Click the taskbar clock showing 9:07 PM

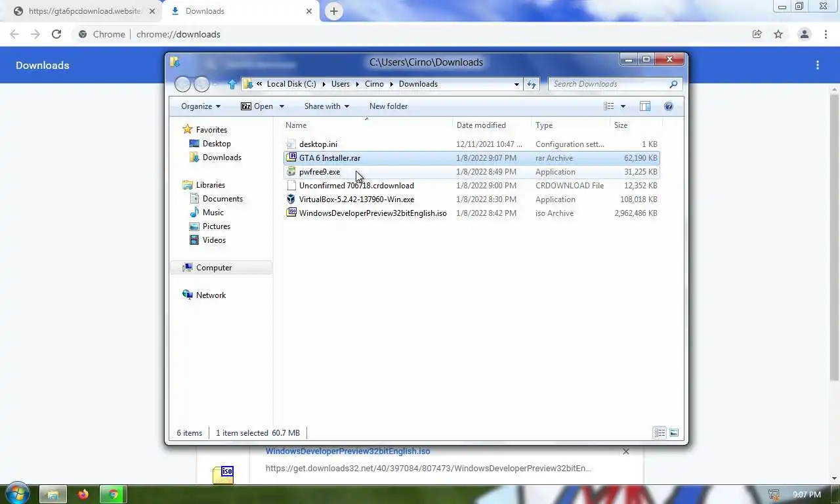[807, 495]
